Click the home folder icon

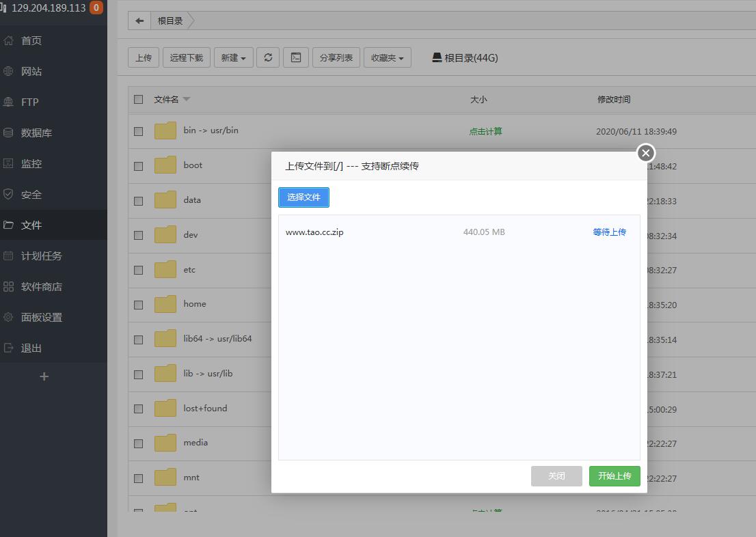(165, 304)
